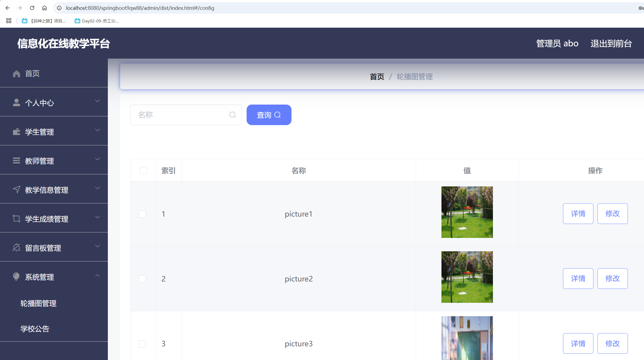Click the home icon beside 首页
This screenshot has width=644, height=360.
click(16, 73)
